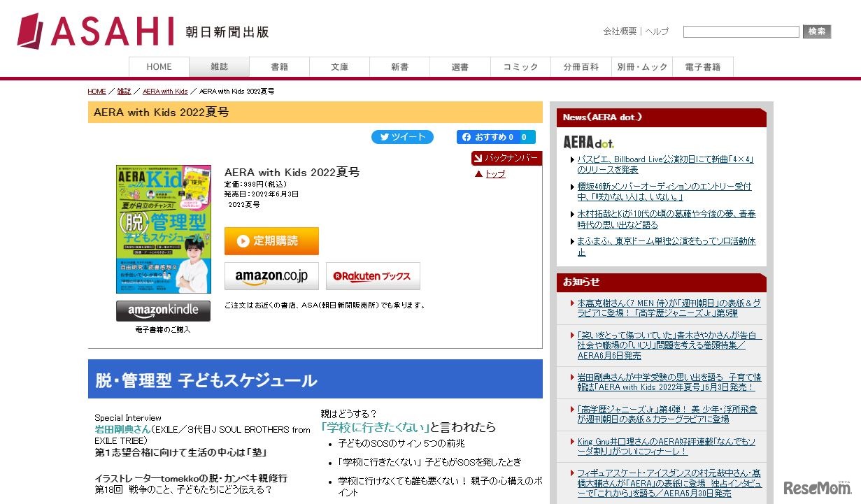Open the 本髙克樹さん 週刊朝日 notice
Screen dimensions: 861x504
pyautogui.click(x=669, y=308)
